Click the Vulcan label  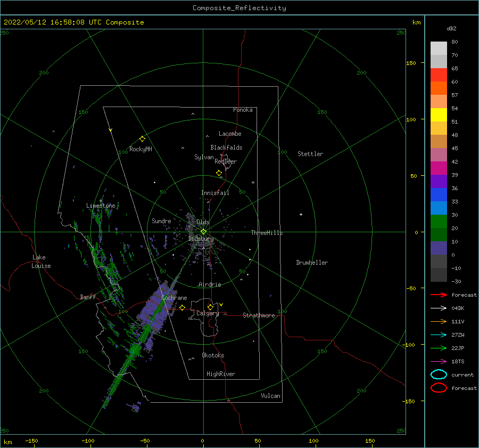click(271, 396)
